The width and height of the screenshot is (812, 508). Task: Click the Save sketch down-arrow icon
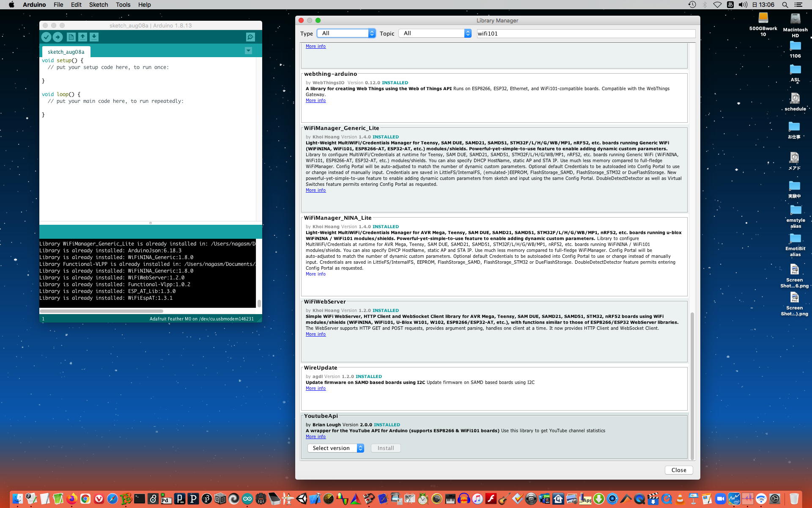click(94, 37)
